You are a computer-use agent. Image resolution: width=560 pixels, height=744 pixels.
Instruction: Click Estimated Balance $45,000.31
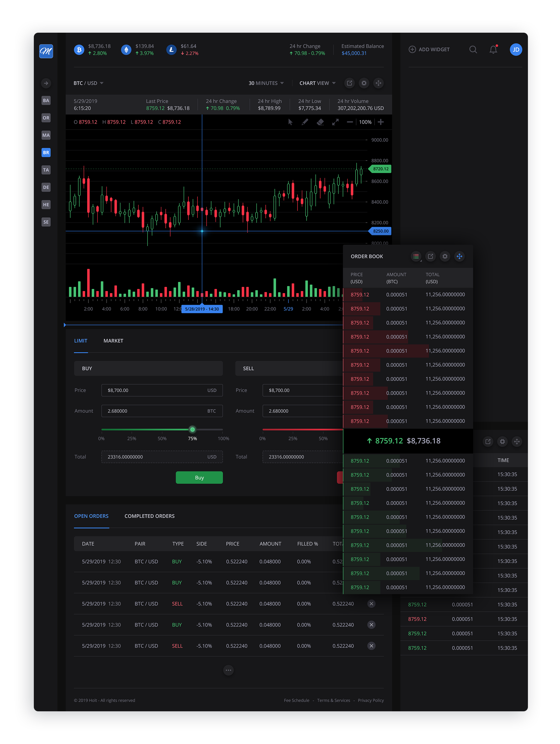coord(362,50)
